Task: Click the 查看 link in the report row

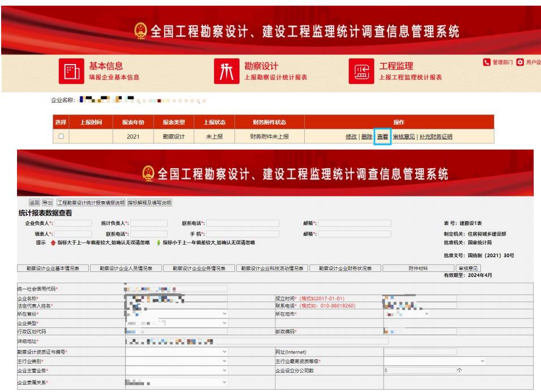Action: click(383, 137)
